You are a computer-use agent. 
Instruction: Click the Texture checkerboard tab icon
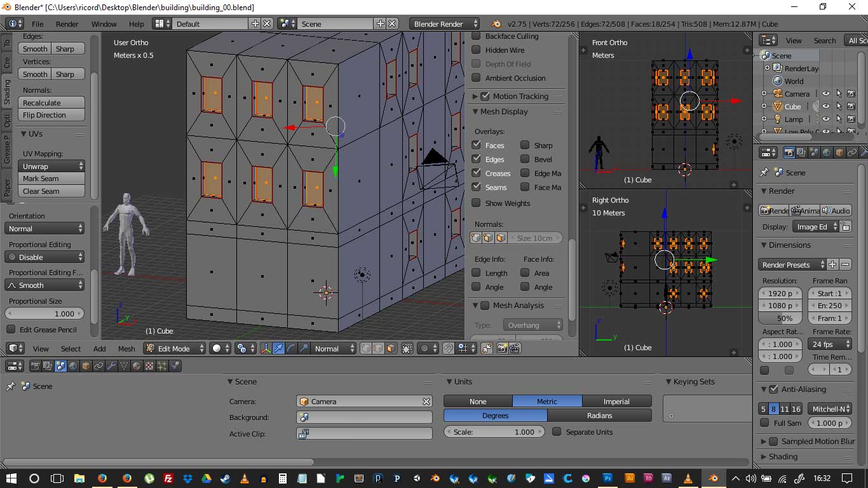(x=149, y=366)
